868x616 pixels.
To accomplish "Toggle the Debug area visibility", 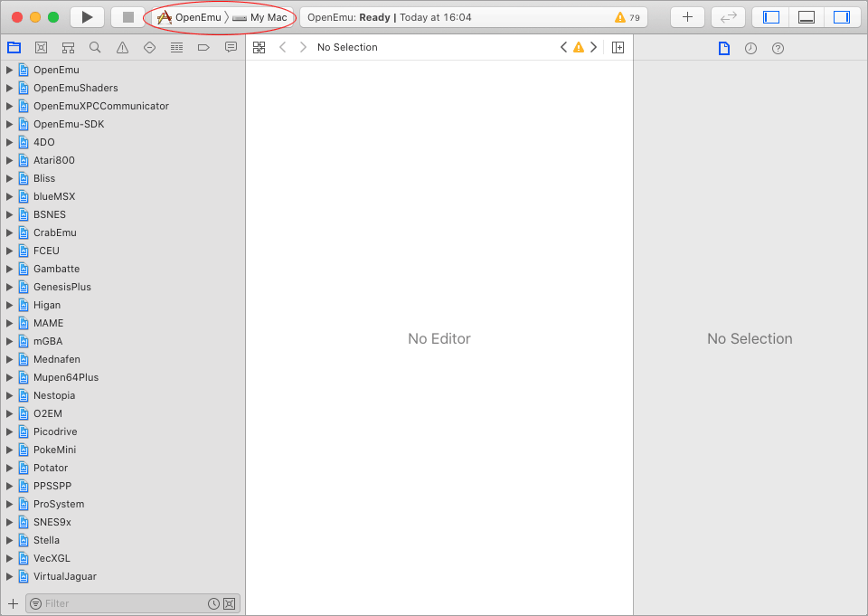I will [807, 17].
